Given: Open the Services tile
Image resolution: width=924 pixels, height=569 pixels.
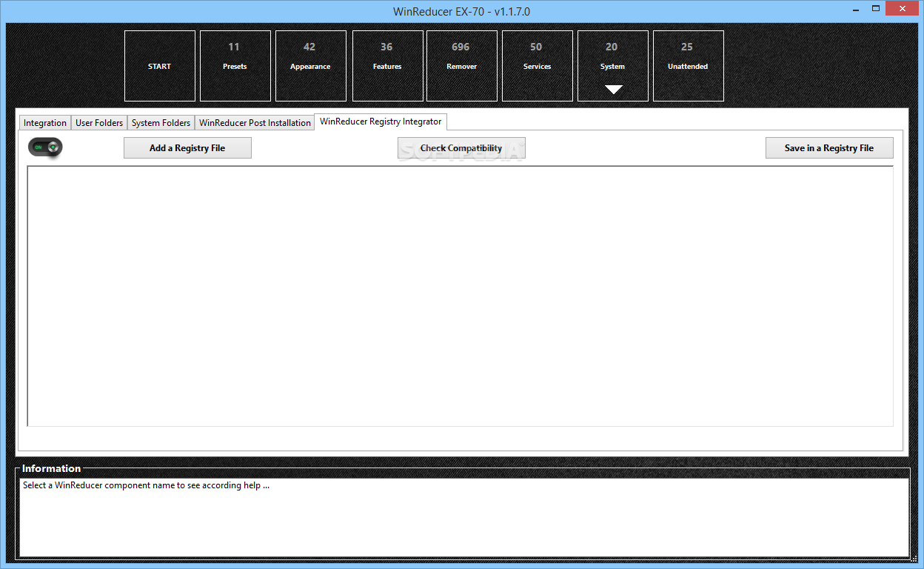Looking at the screenshot, I should (x=538, y=66).
